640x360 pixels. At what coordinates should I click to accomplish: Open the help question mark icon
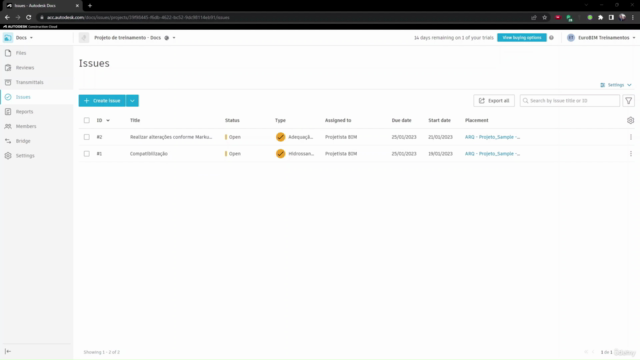coord(551,38)
